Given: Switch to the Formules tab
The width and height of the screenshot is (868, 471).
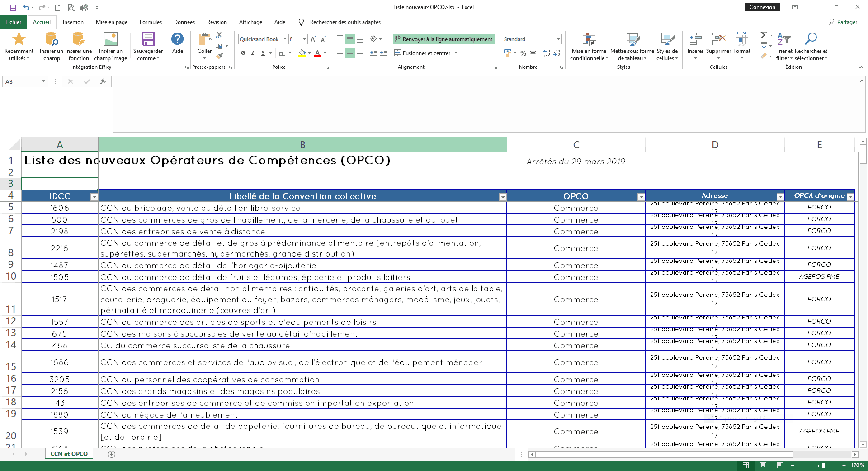Looking at the screenshot, I should (151, 22).
